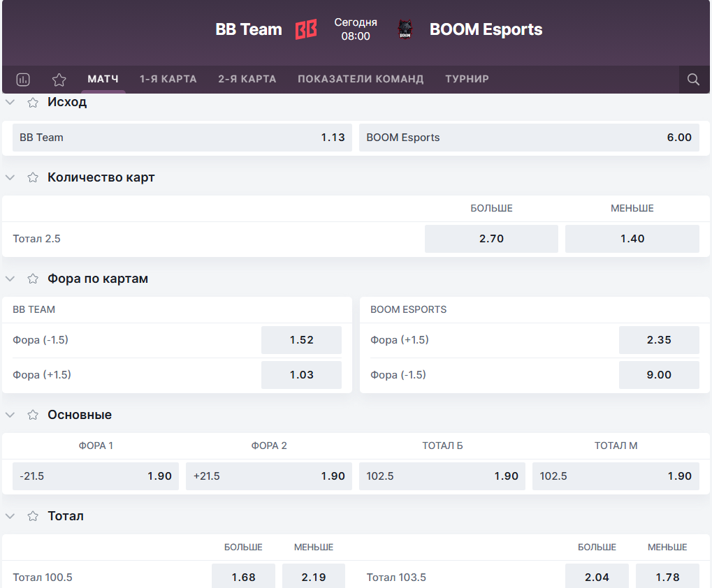Click the BOOM Esports name in header
Screen dimensions: 712x588
tap(486, 29)
